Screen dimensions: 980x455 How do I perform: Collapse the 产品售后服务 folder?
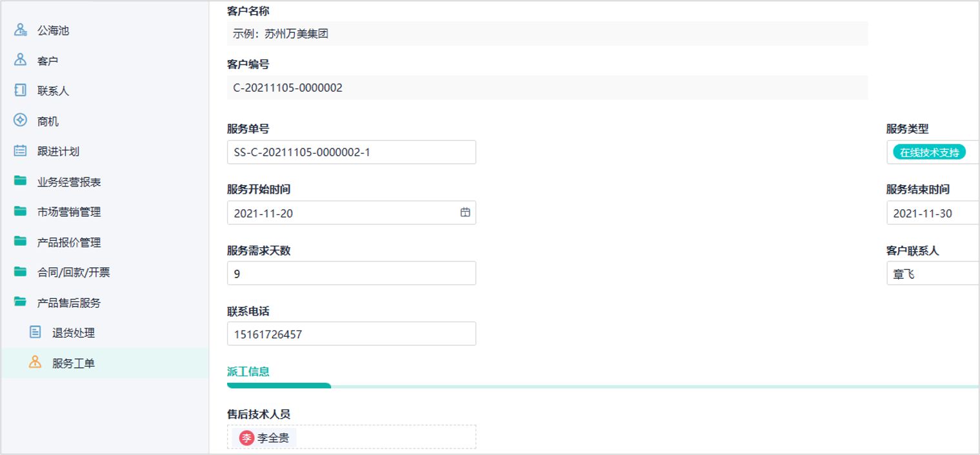[105, 302]
